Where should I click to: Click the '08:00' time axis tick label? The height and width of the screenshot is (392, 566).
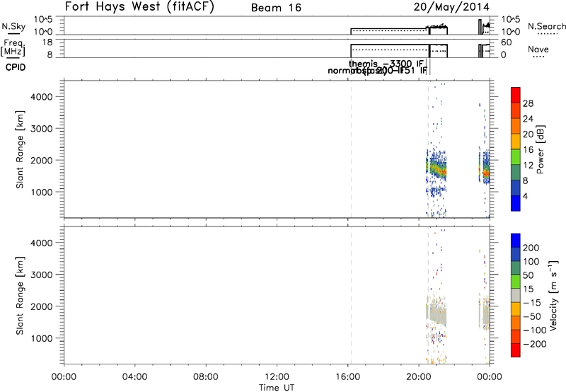tap(206, 377)
